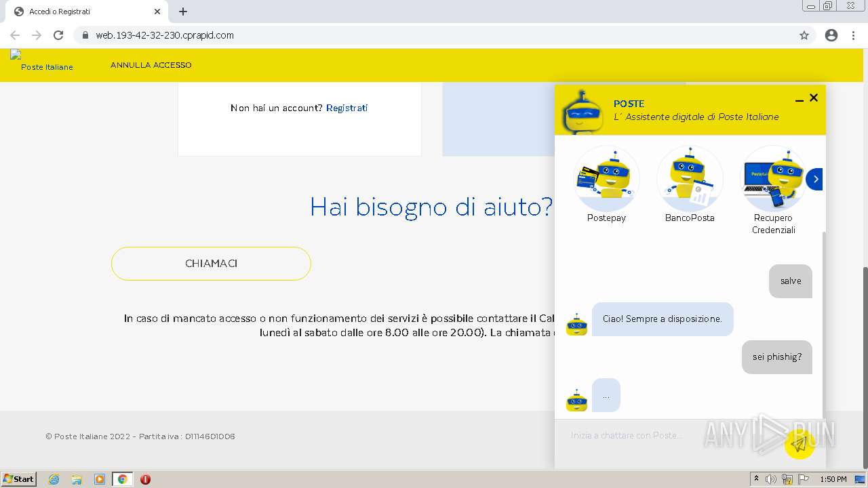Screen dimensions: 868x488
Task: Switch to Chrome in the taskbar
Action: click(123, 479)
